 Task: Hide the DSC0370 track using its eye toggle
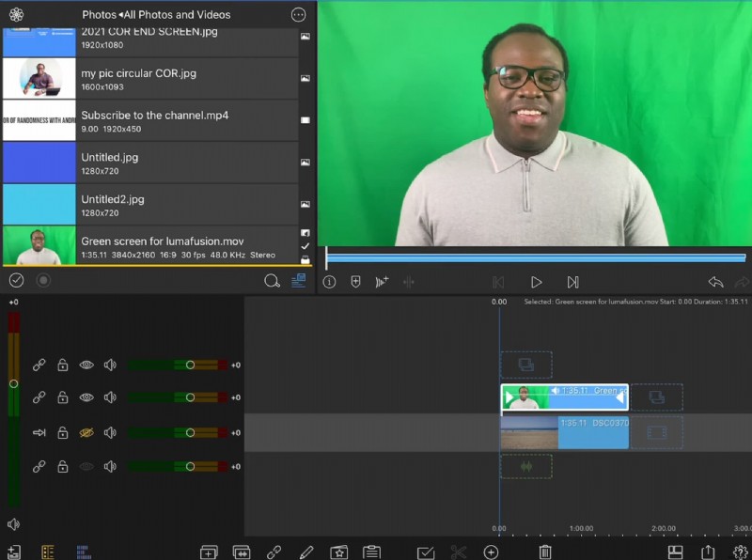coord(87,433)
